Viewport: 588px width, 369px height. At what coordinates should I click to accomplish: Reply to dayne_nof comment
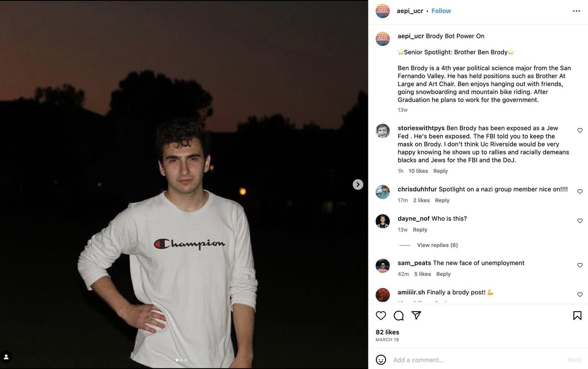(x=420, y=230)
